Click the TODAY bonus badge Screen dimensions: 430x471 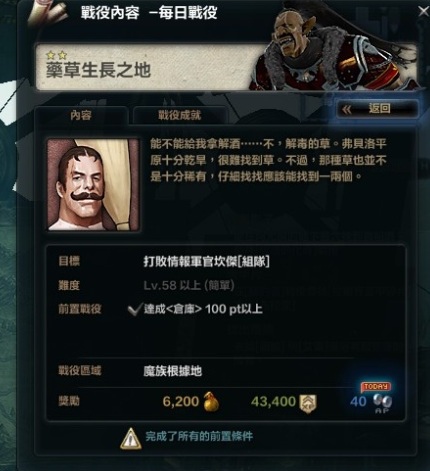pos(376,387)
